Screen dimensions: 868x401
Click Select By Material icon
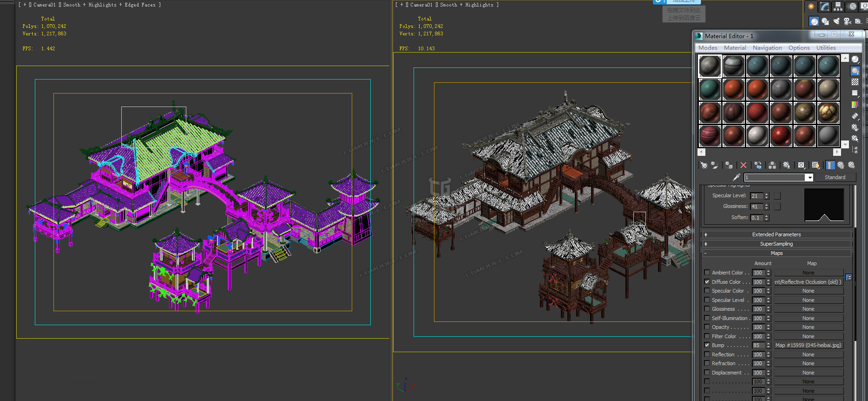coord(855,138)
